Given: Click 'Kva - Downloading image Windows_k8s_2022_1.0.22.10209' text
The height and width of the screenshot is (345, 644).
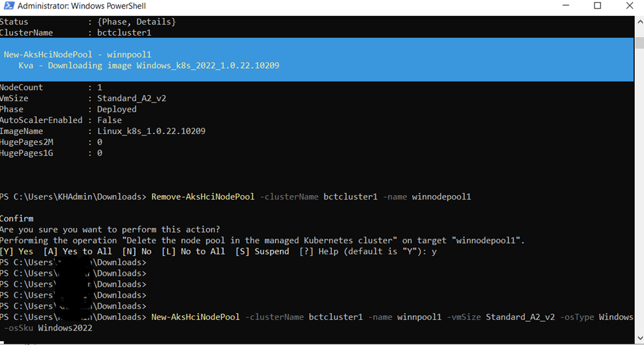Looking at the screenshot, I should click(149, 66).
